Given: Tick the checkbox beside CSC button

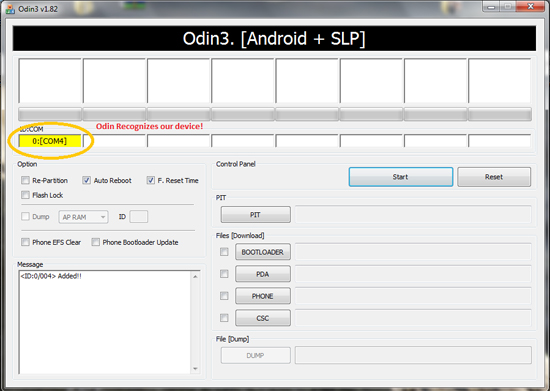Looking at the screenshot, I should (x=224, y=318).
